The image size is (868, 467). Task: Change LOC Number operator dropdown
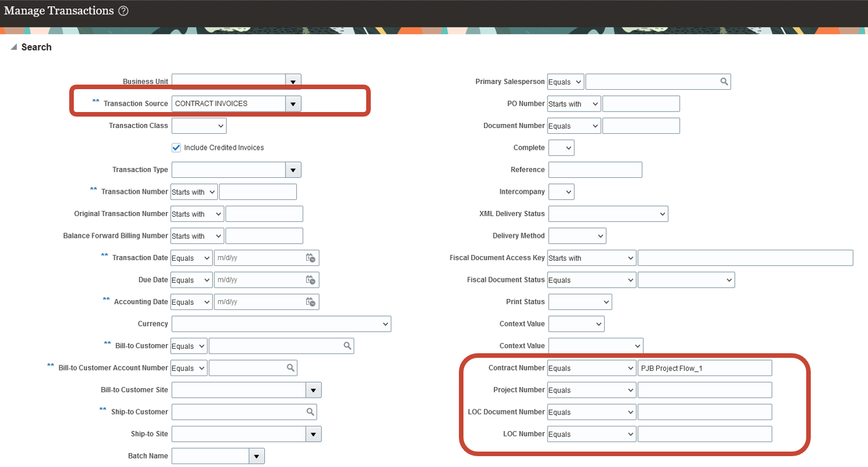click(x=592, y=434)
